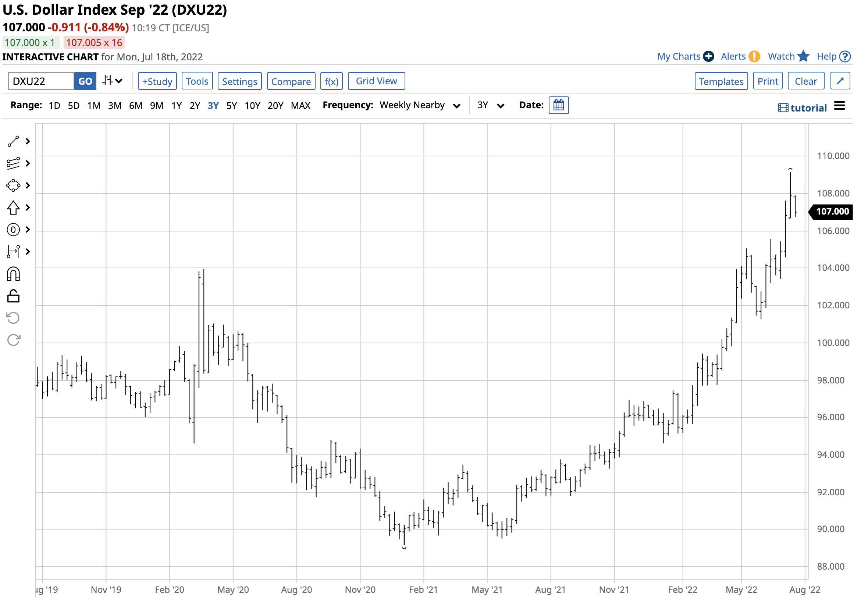Click the DXU22 symbol input field
This screenshot has height=616, width=868.
41,81
